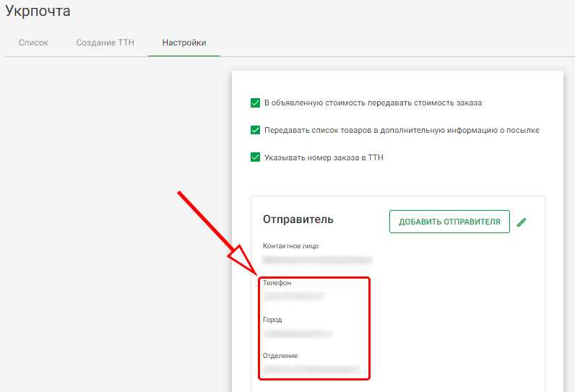The width and height of the screenshot is (575, 392).
Task: Click the blurred branch office value
Action: (x=312, y=369)
